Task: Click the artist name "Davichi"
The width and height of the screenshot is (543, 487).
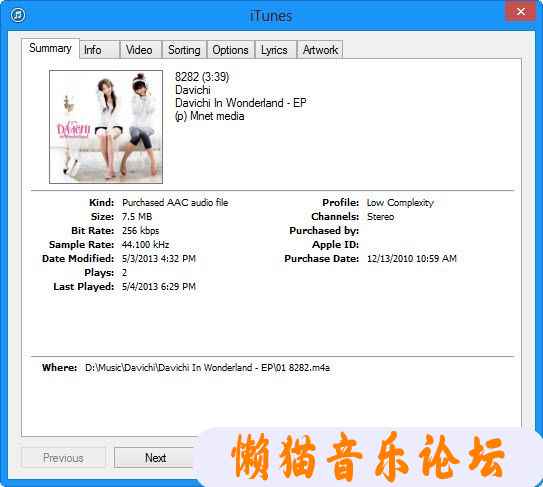Action: (x=193, y=90)
